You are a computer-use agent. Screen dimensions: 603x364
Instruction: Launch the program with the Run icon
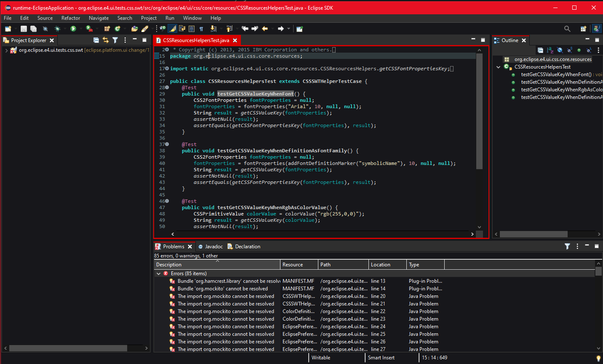(73, 29)
